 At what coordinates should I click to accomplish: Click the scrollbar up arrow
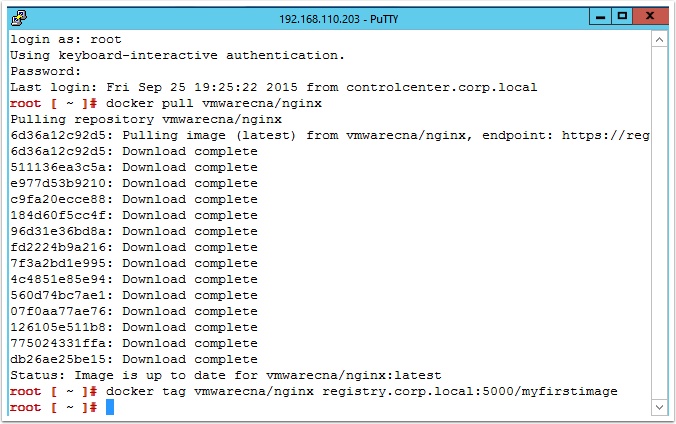point(659,40)
